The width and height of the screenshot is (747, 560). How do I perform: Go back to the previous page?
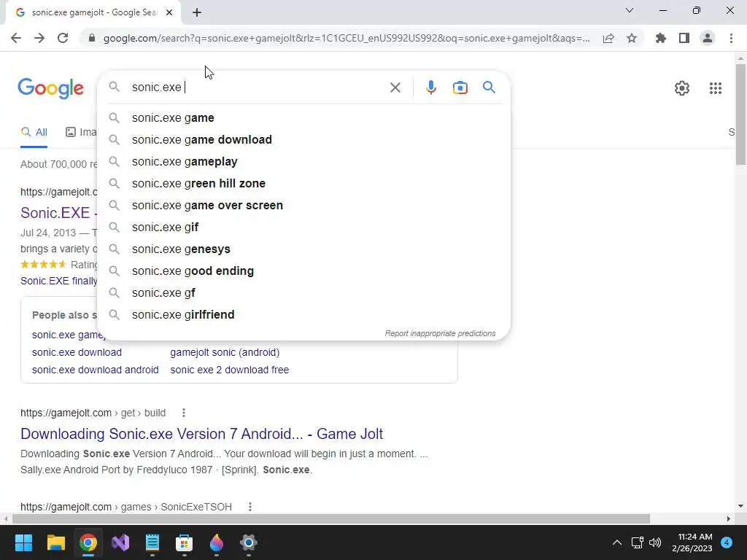(x=16, y=38)
